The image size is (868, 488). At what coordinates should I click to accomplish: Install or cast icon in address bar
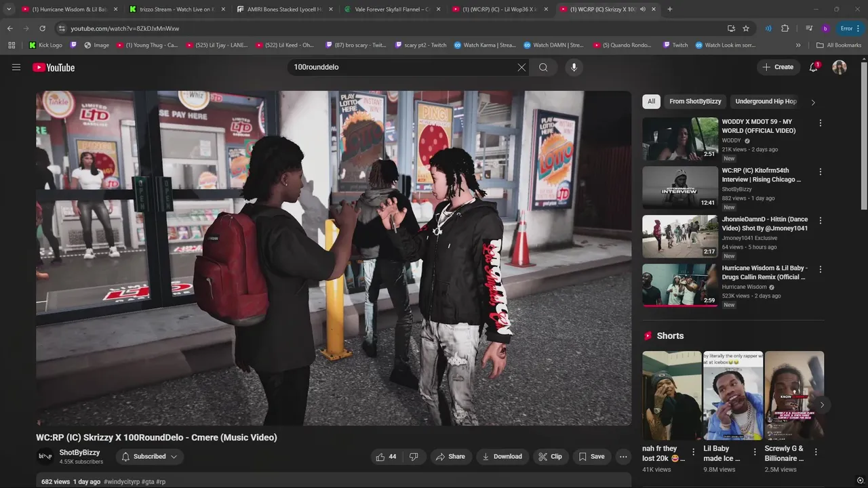[x=731, y=28]
